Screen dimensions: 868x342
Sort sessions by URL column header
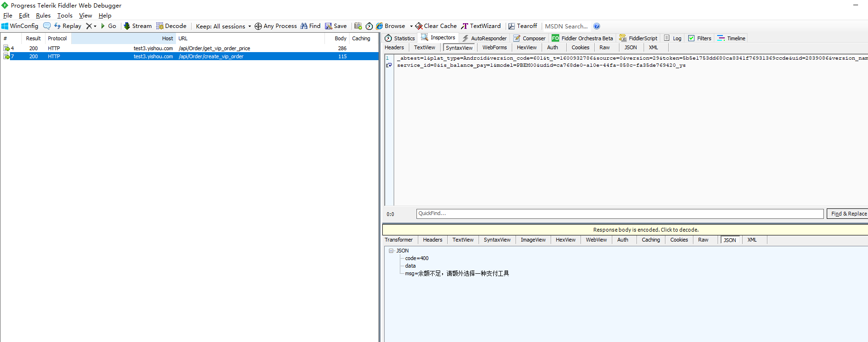[250, 38]
